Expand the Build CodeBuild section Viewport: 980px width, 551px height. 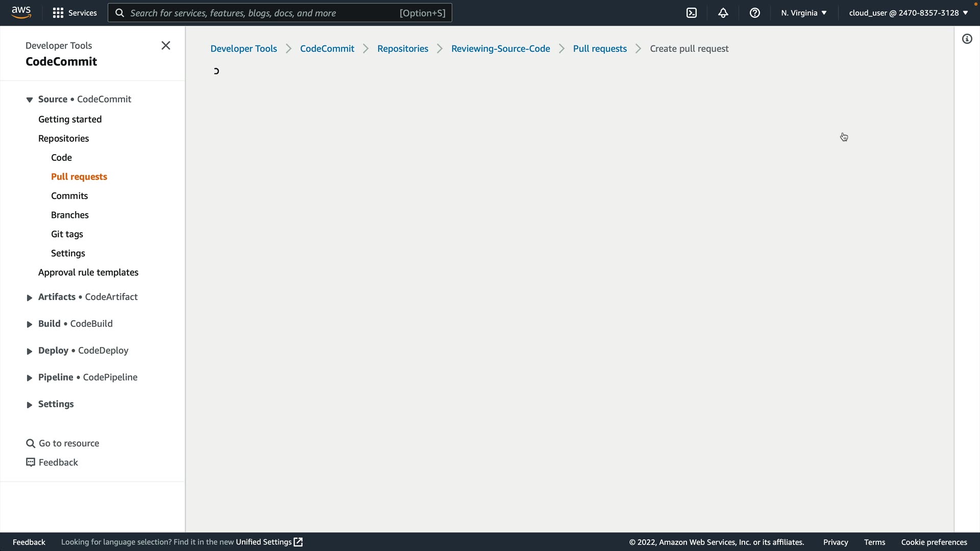(30, 324)
